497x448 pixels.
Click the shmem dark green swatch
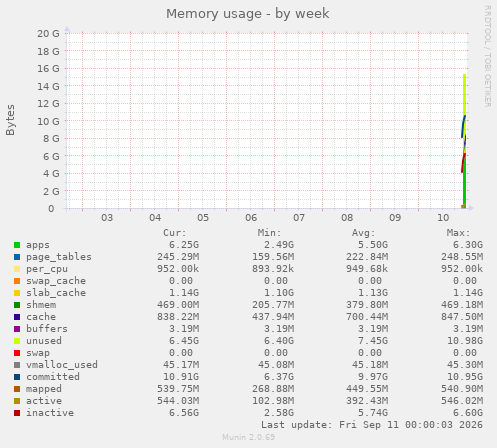click(x=17, y=305)
